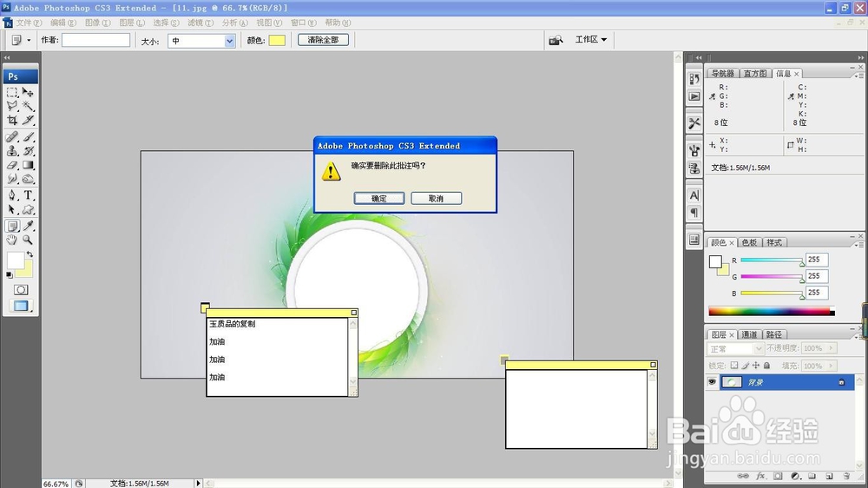Select the Eyedropper tool in toolbox
This screenshot has height=488, width=868.
29,226
